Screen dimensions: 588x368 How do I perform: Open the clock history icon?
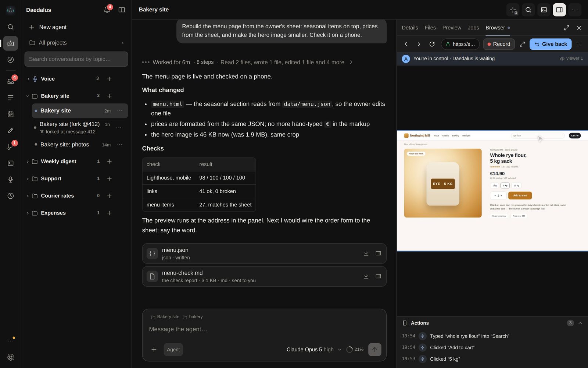(11, 196)
